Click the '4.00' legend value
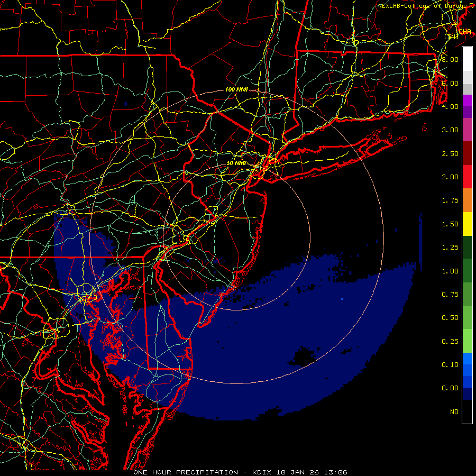 coord(450,106)
